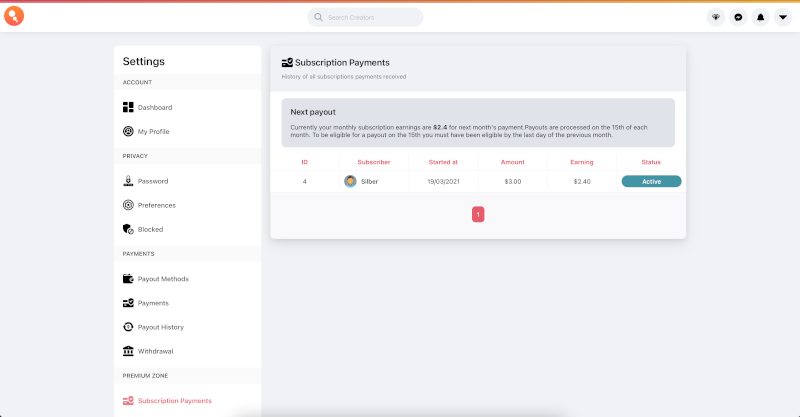Open the diamond premium icon
This screenshot has height=417, width=800.
click(x=716, y=17)
